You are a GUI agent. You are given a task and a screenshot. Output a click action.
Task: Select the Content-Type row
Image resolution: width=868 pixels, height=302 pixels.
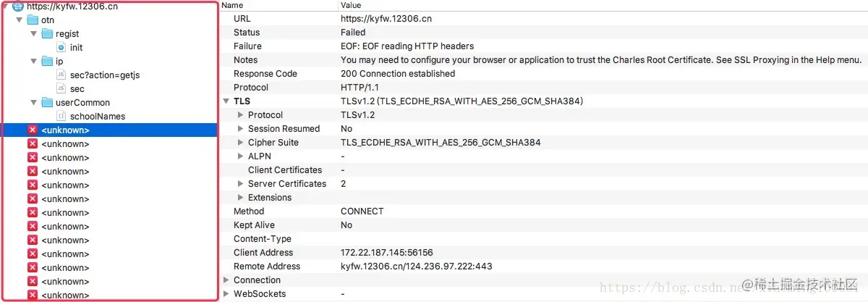tap(544, 239)
